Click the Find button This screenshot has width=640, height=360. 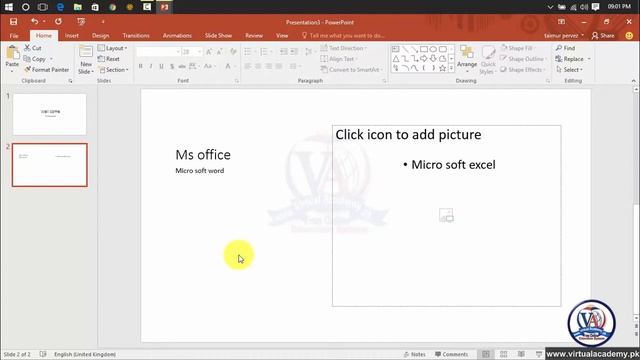[565, 48]
